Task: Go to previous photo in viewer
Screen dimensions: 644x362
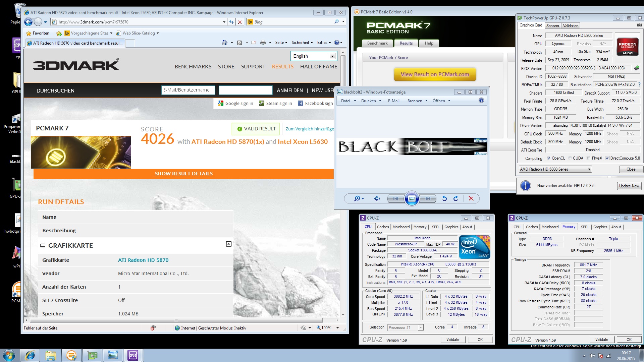Action: (396, 198)
